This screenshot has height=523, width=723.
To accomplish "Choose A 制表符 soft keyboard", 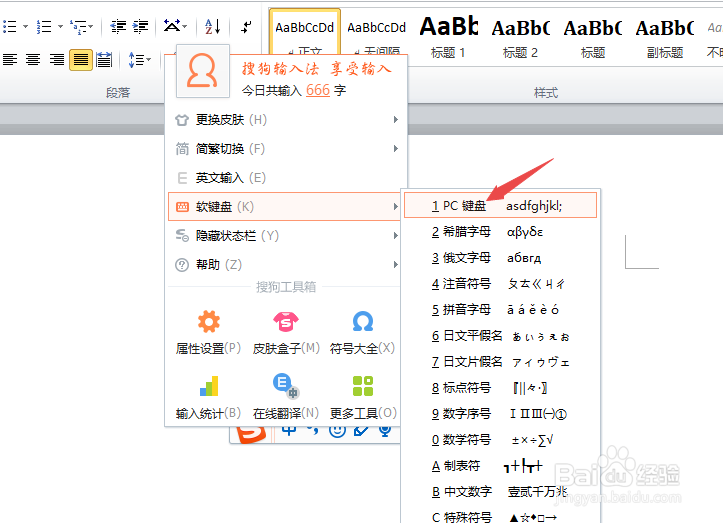I will pos(500,466).
